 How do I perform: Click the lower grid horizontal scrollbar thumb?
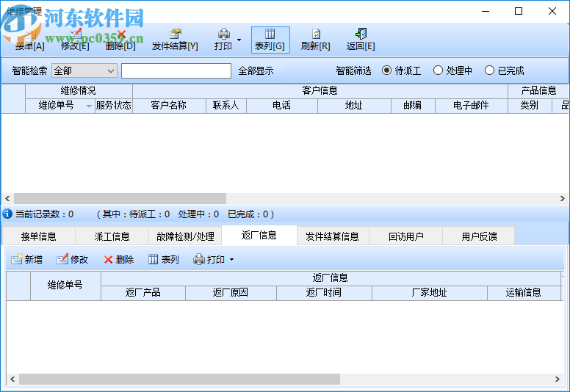(179, 380)
